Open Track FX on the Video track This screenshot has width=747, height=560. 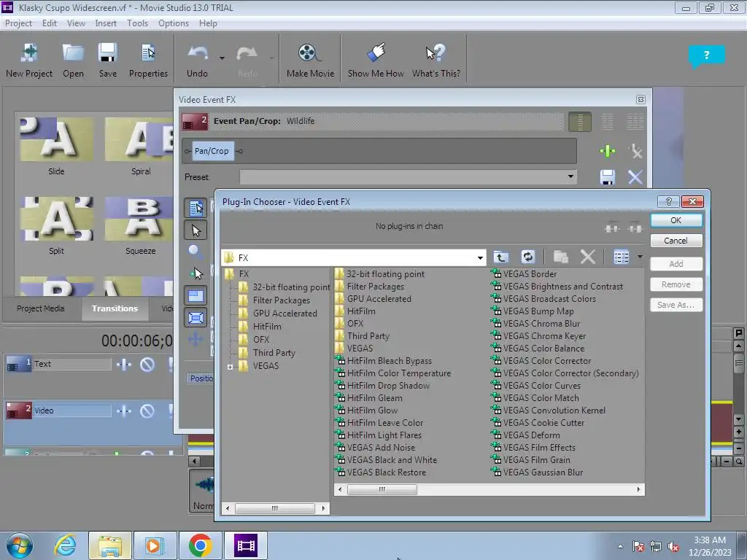[x=124, y=411]
